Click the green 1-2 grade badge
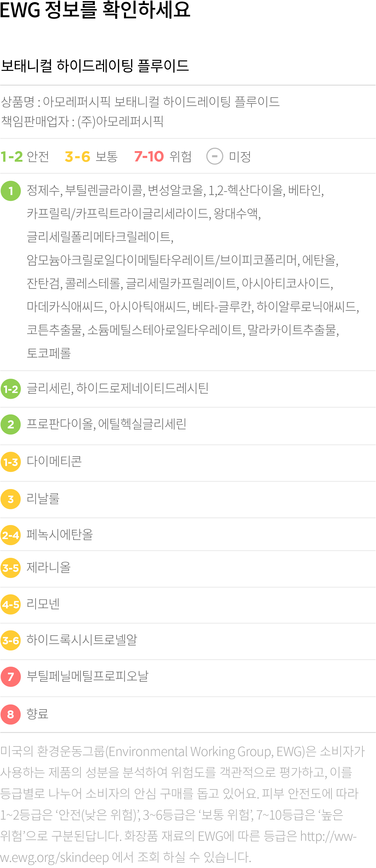376x868 pixels. [11, 389]
